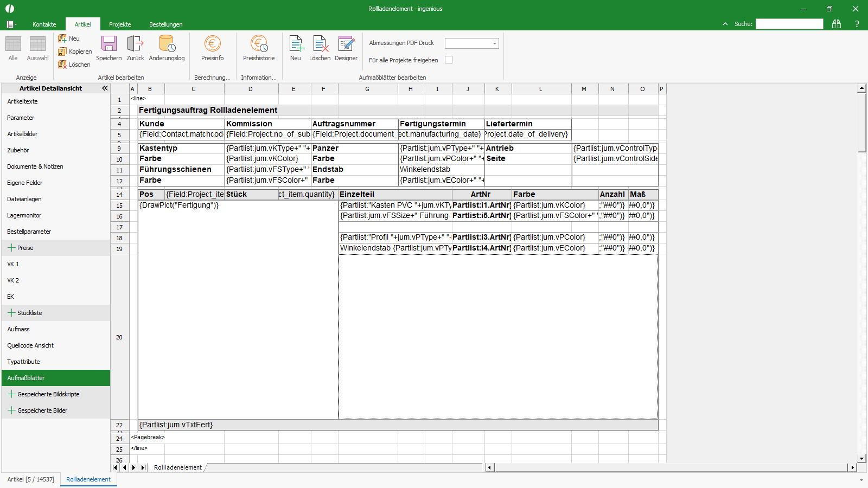
Task: Open the Abmessungen PDF Druck dropdown
Action: click(471, 43)
